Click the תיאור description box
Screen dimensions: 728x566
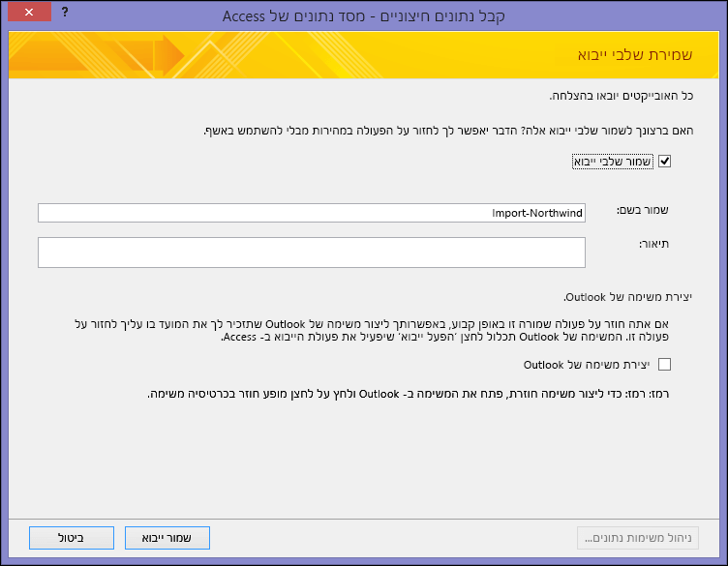tap(312, 253)
